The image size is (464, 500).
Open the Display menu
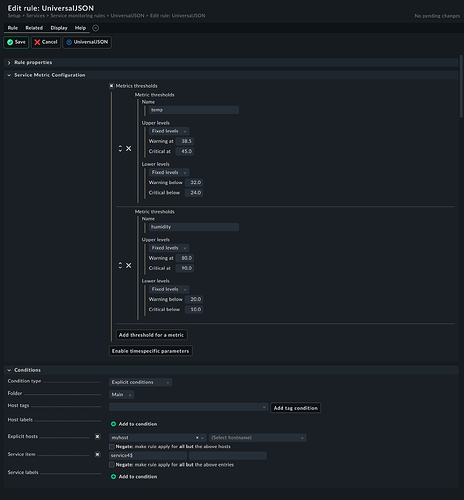tap(59, 28)
